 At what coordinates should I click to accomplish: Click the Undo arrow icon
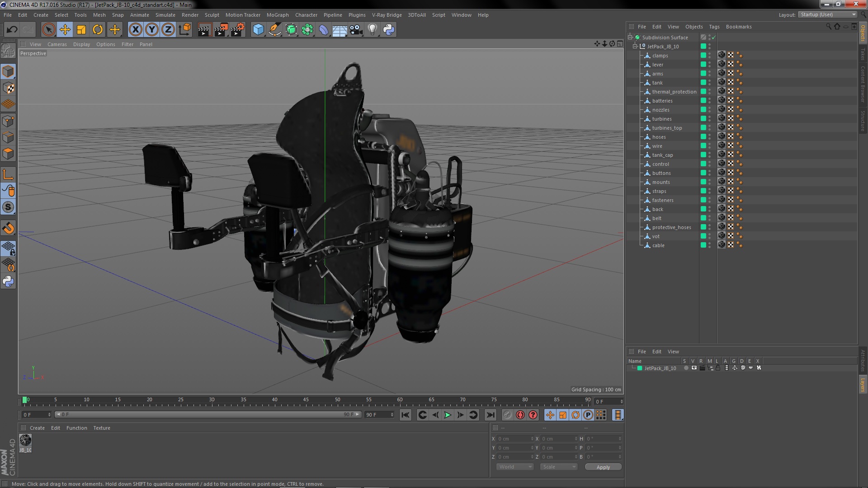pos(12,30)
